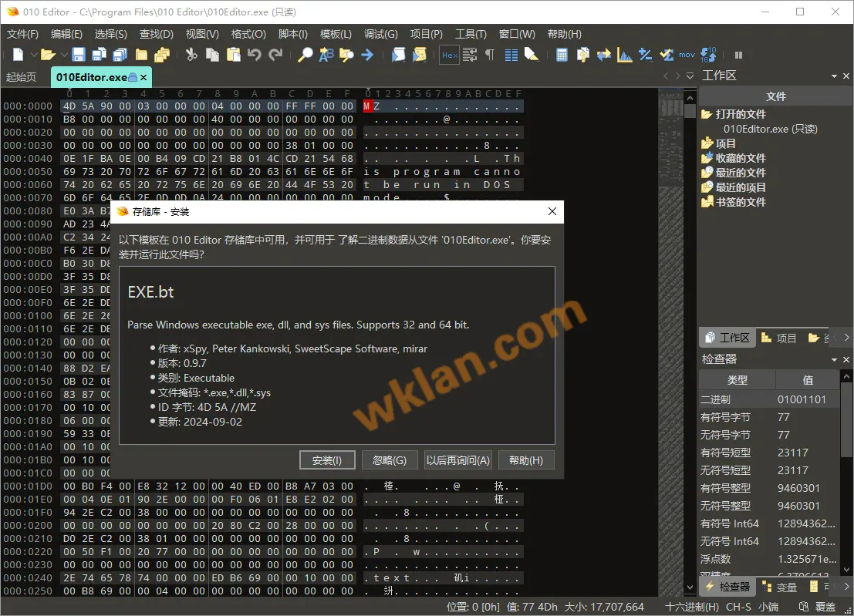Select the 收藏的文件 tree item

[733, 158]
